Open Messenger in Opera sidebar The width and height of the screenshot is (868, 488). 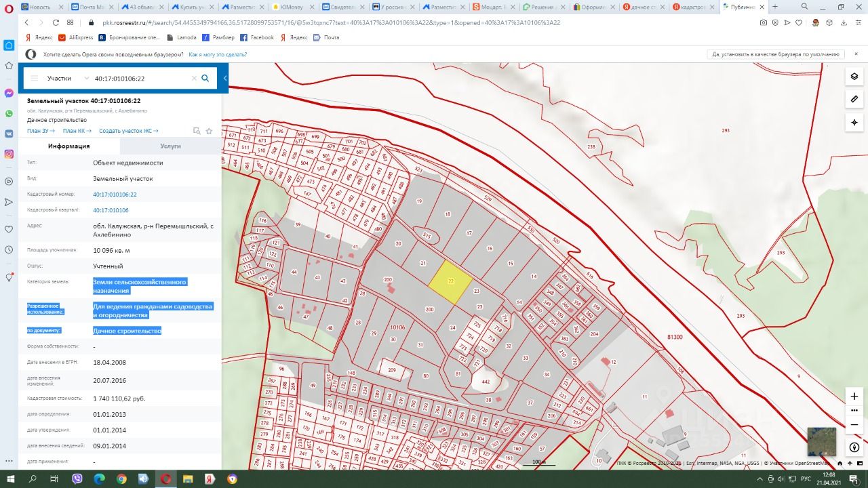point(9,93)
